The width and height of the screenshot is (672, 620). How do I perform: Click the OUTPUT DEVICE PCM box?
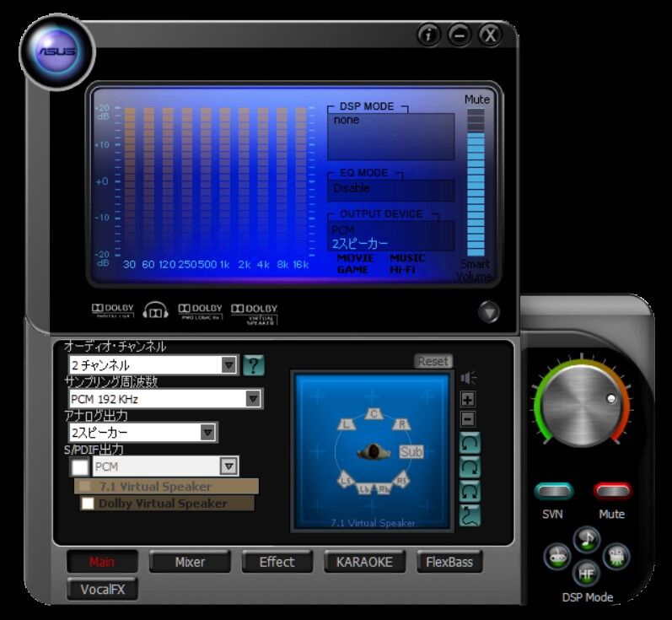(390, 236)
